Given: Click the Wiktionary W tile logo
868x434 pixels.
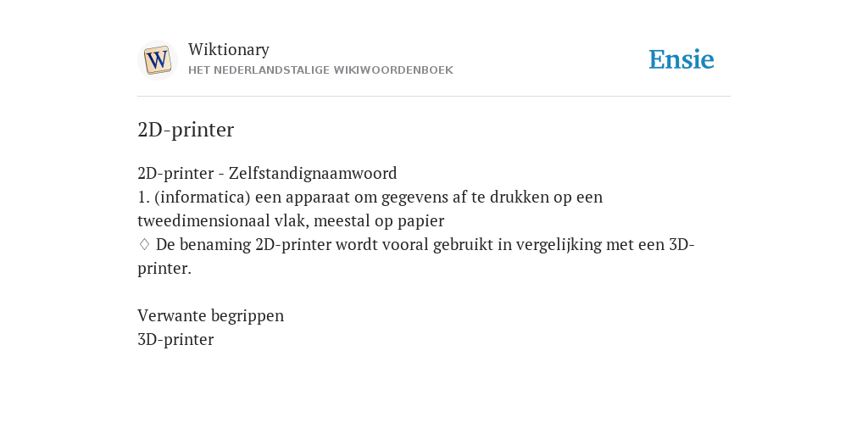Looking at the screenshot, I should coord(157,60).
